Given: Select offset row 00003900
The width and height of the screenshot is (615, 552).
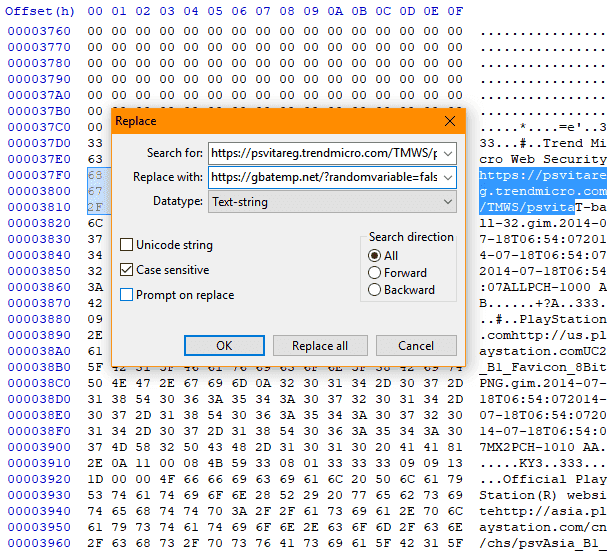Looking at the screenshot, I should (x=39, y=447).
